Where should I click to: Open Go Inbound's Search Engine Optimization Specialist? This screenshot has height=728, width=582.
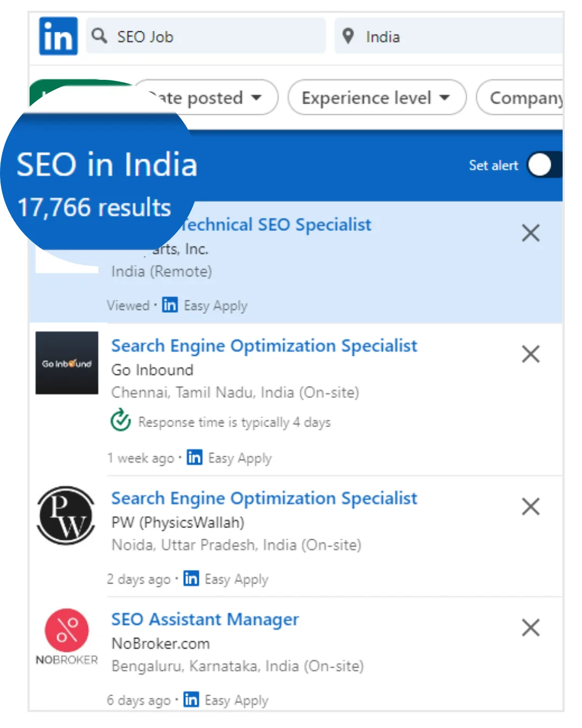(x=264, y=346)
